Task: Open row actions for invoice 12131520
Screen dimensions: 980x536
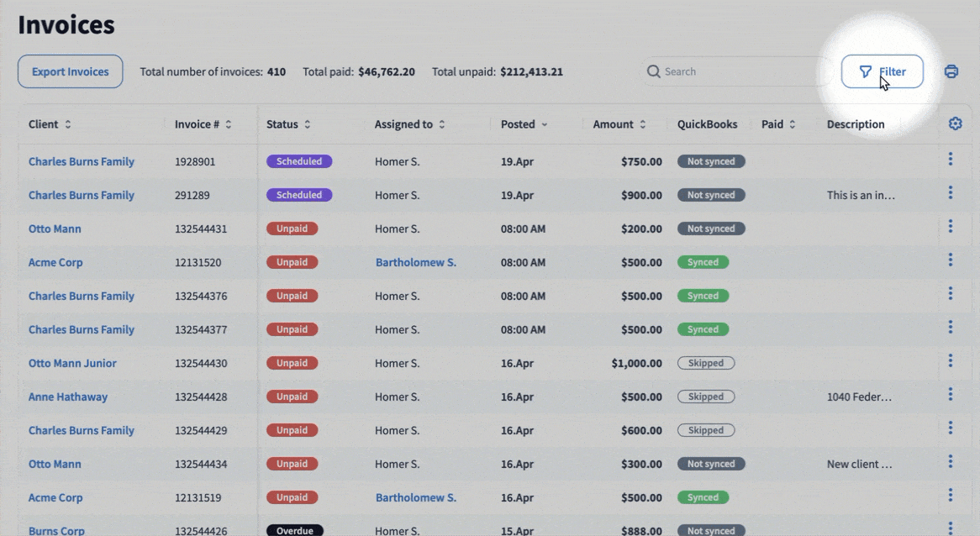Action: click(951, 260)
